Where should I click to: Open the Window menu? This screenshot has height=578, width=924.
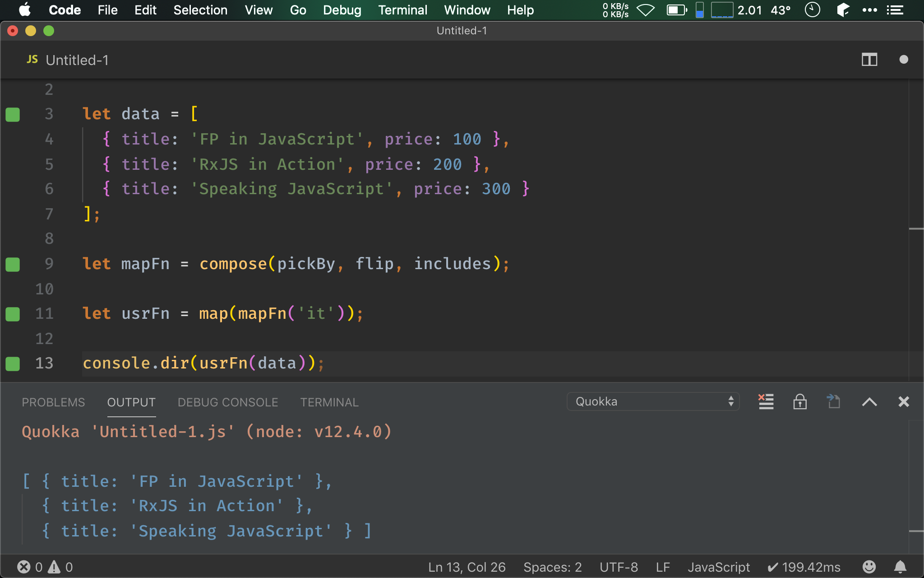(x=467, y=10)
